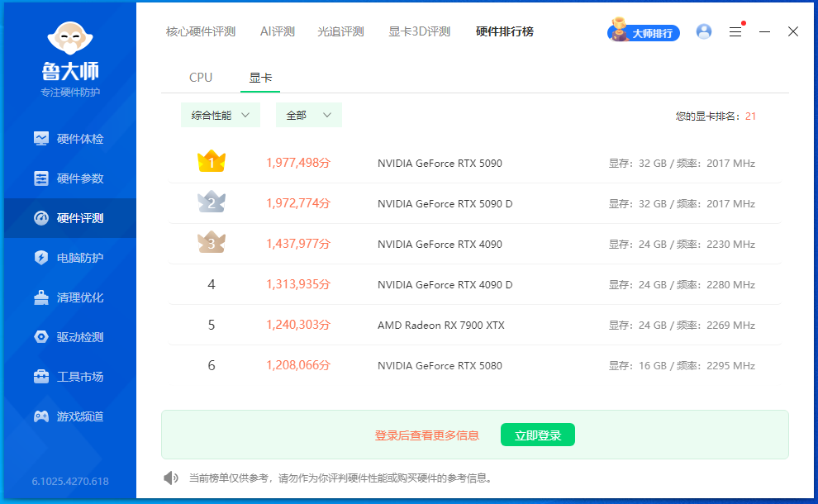
Task: Open 硬件体检 in sidebar
Action: [70, 139]
